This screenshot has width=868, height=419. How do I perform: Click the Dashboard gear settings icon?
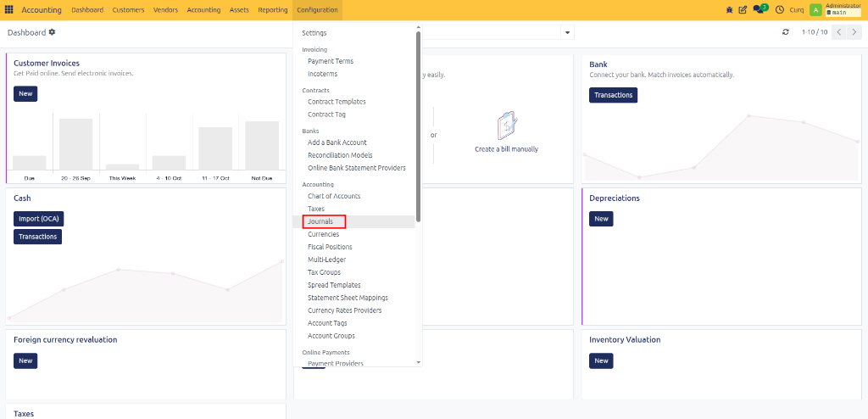(52, 32)
